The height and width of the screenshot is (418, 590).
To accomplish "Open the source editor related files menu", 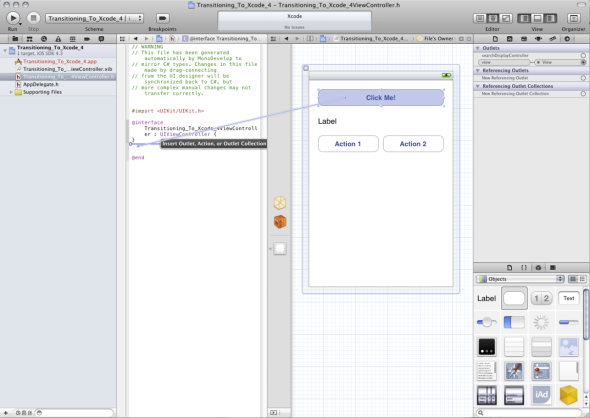I will click(122, 39).
